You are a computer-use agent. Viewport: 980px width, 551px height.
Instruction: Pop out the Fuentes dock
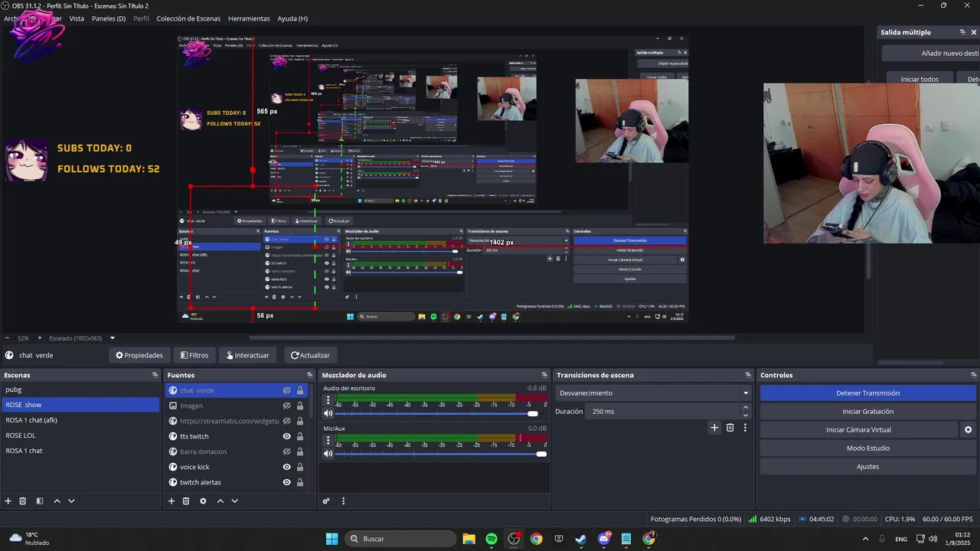[310, 375]
